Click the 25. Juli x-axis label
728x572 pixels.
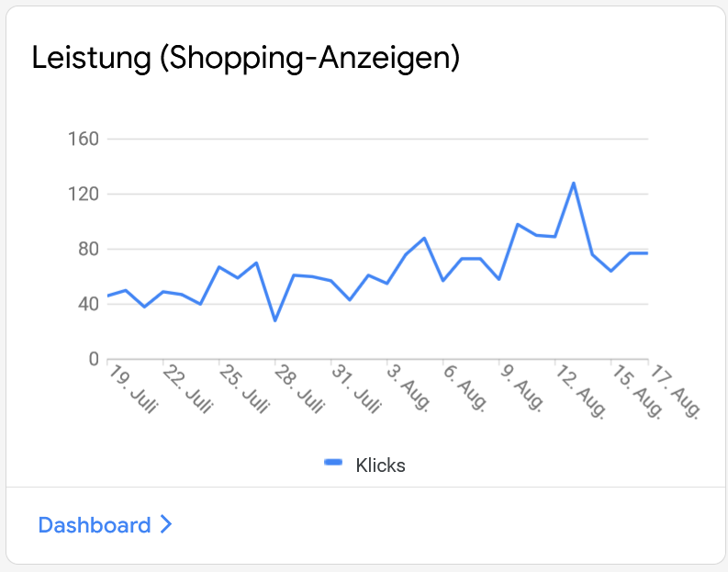tap(244, 388)
